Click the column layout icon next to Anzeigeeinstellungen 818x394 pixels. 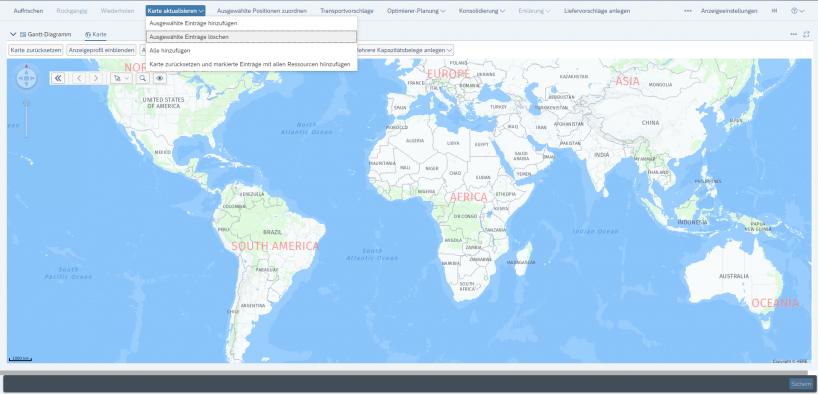coord(774,11)
